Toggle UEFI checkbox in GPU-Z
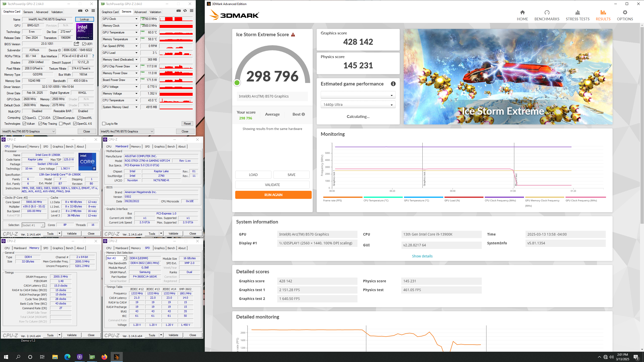This screenshot has width=644, height=362. [x=84, y=44]
